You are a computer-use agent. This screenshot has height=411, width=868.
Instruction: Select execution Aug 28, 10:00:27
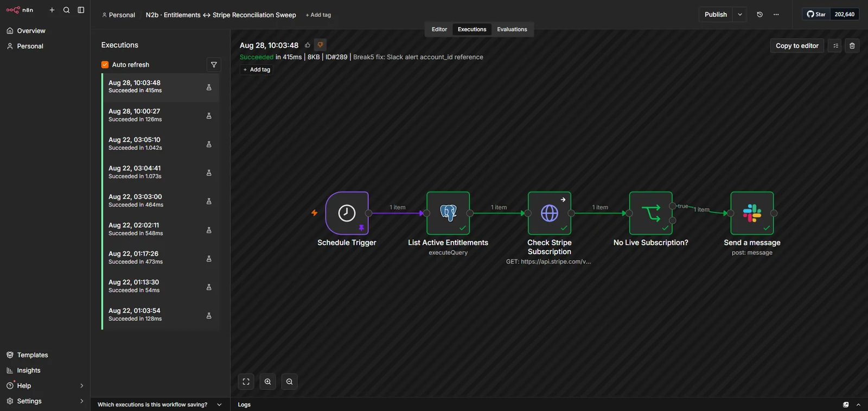161,116
